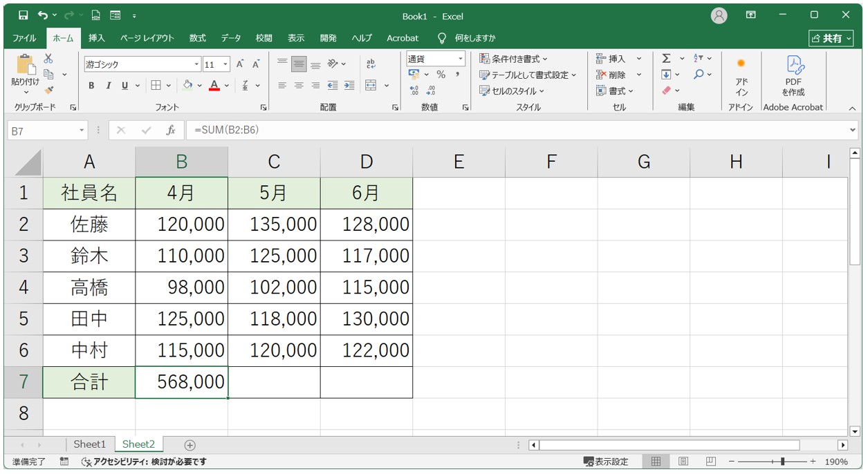Click the red font color A swatch

214,86
